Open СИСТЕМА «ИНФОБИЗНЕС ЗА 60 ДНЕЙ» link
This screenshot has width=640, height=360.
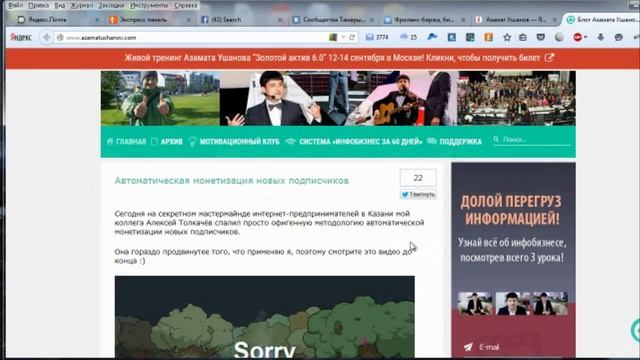353,141
